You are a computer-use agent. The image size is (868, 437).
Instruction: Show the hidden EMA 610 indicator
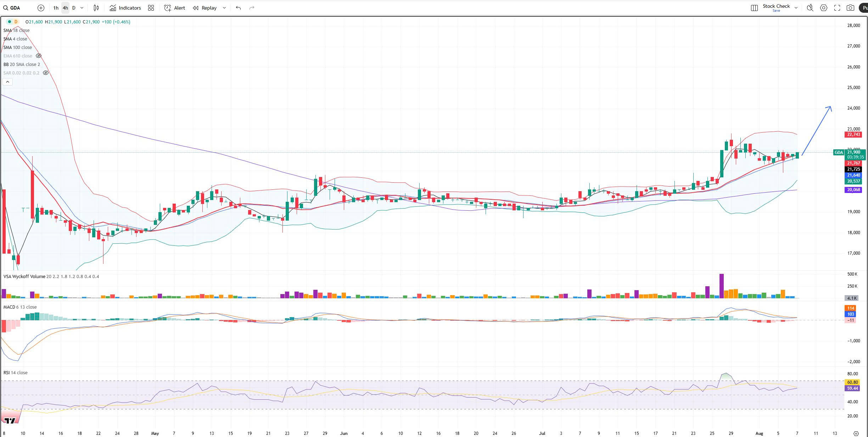[39, 56]
